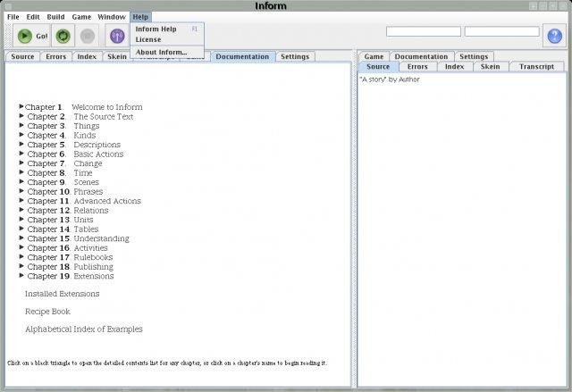Open The Source Text chapter link
Screen dimensions: 572x392
tap(104, 117)
